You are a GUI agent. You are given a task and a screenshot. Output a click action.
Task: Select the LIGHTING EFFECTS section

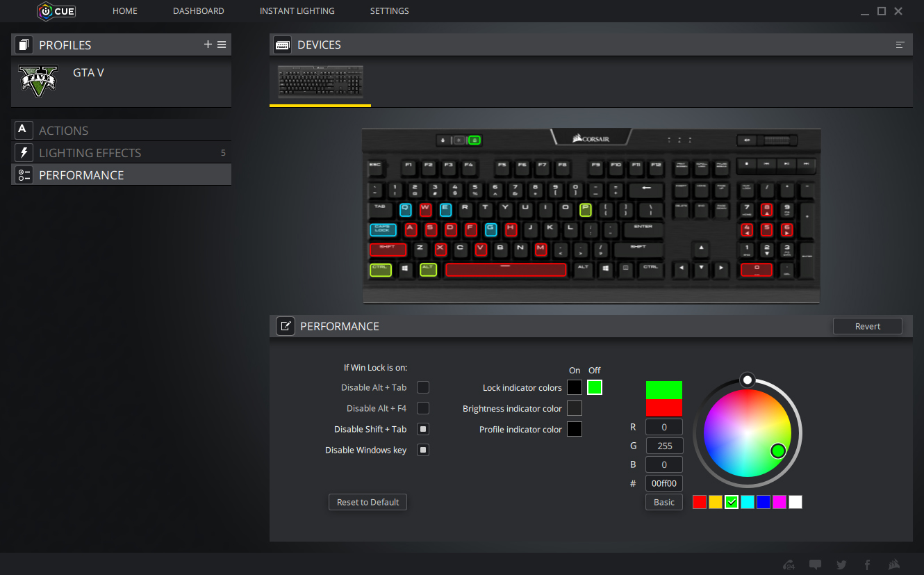click(121, 152)
